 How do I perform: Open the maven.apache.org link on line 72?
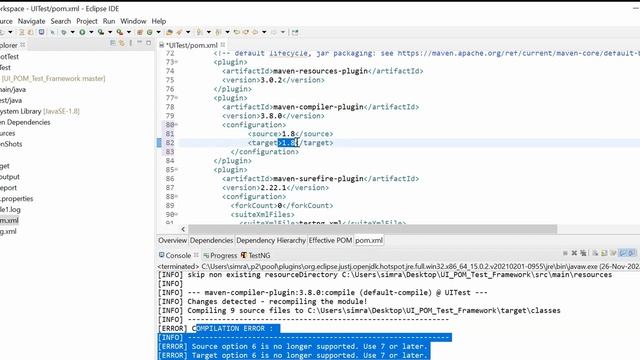518,53
